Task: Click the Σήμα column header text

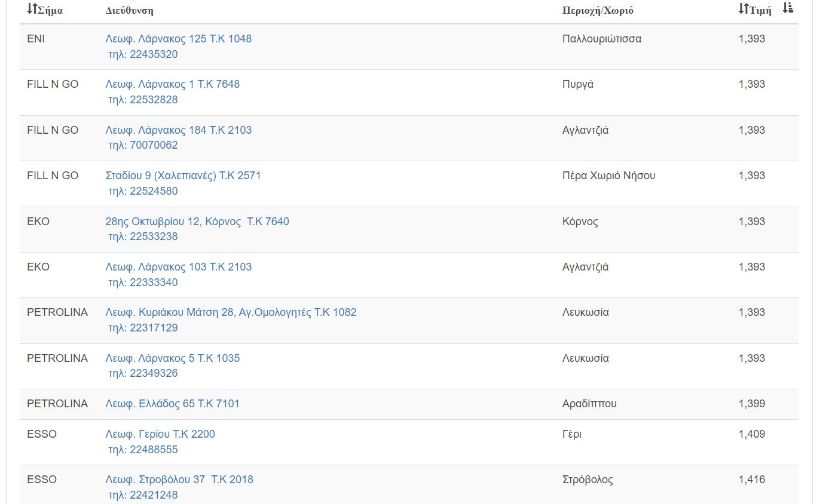Action: tap(50, 11)
